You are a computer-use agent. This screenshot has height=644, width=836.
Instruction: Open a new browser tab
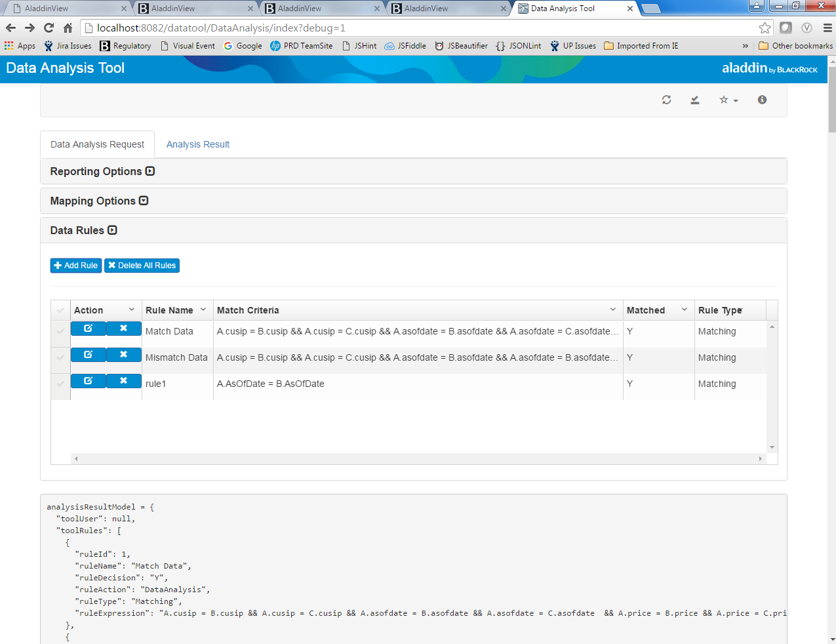[x=650, y=9]
